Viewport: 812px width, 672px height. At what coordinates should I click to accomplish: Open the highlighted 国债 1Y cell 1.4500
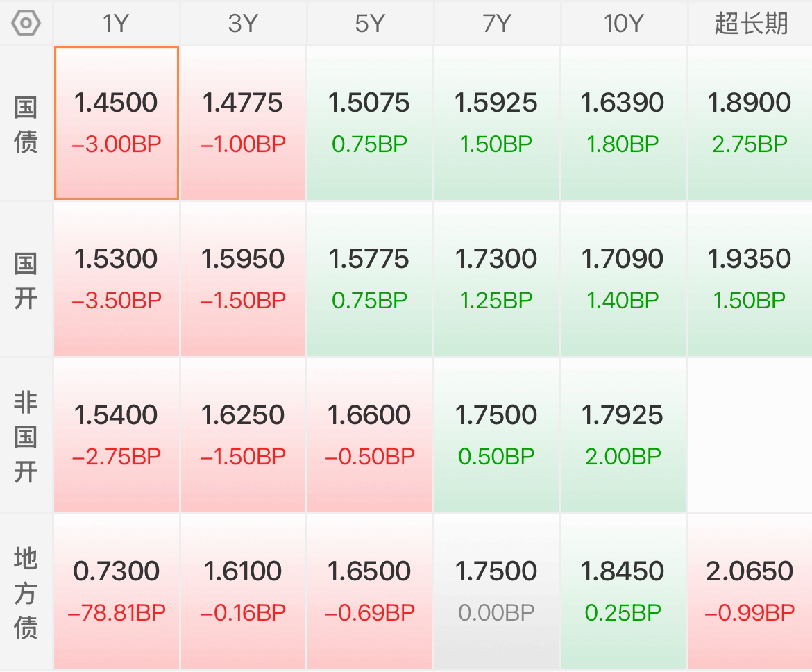pyautogui.click(x=116, y=123)
